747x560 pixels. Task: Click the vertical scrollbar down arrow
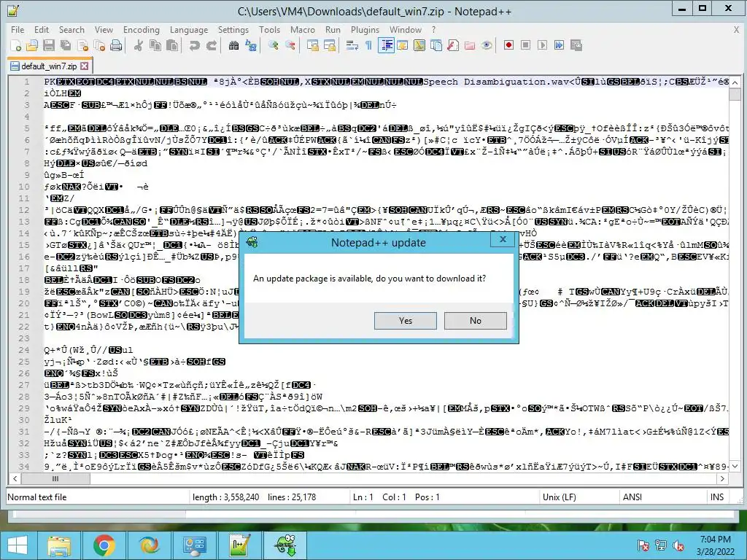(x=735, y=466)
